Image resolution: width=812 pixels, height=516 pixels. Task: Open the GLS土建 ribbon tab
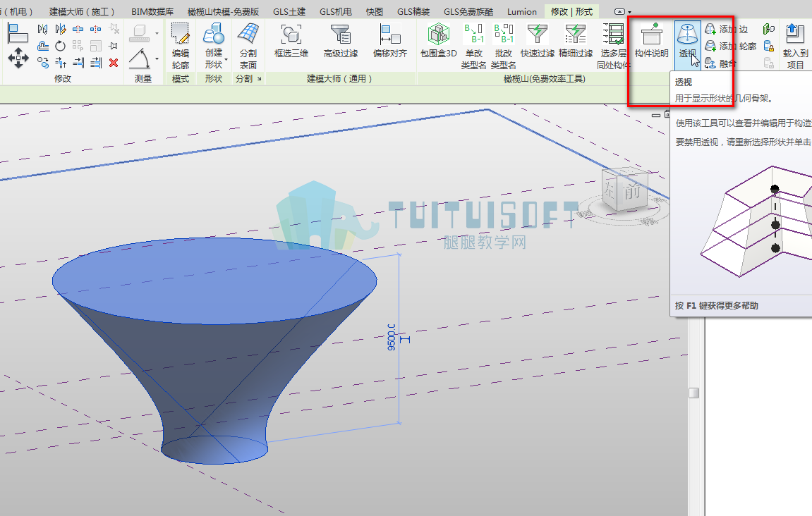click(x=289, y=11)
